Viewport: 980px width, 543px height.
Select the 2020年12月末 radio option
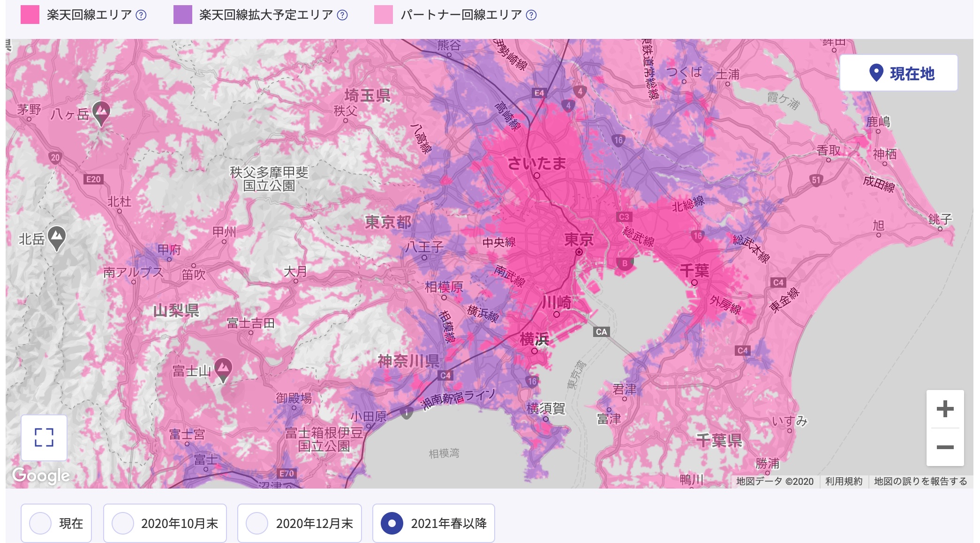coord(300,523)
